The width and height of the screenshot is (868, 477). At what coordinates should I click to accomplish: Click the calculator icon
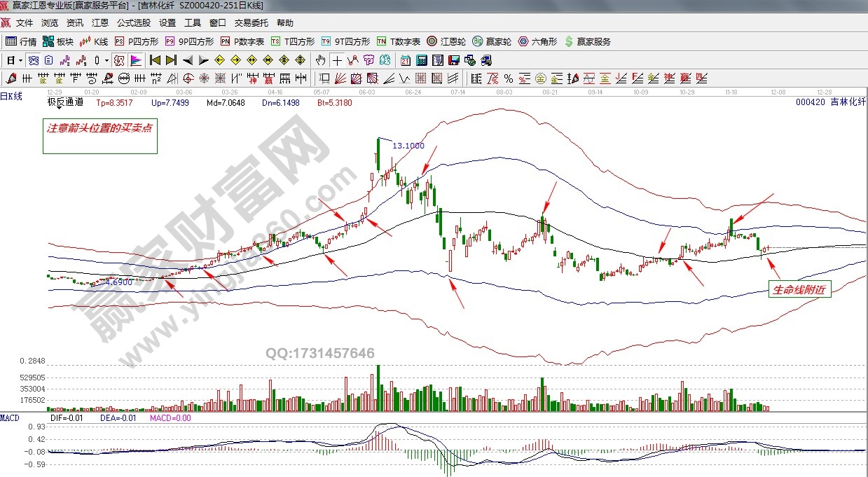point(422,60)
